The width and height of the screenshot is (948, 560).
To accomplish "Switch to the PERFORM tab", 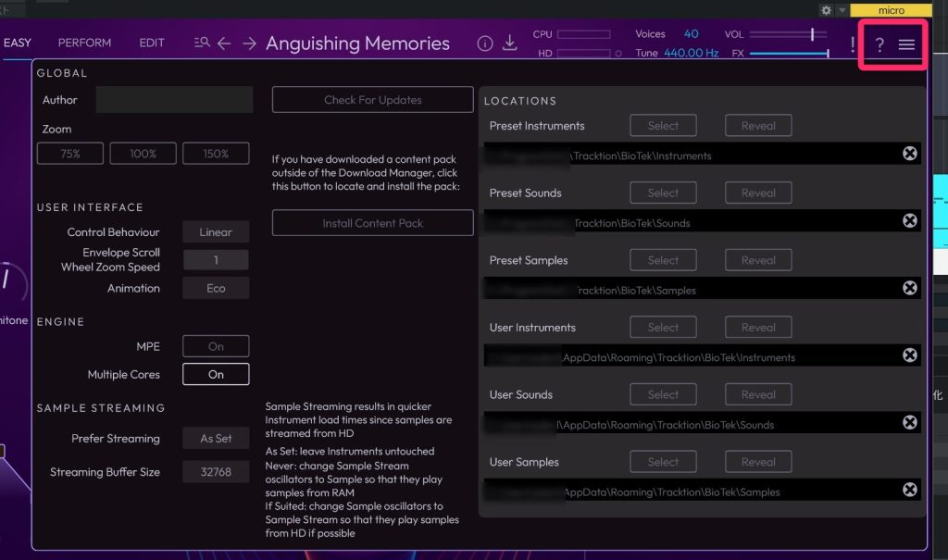I will click(x=84, y=43).
